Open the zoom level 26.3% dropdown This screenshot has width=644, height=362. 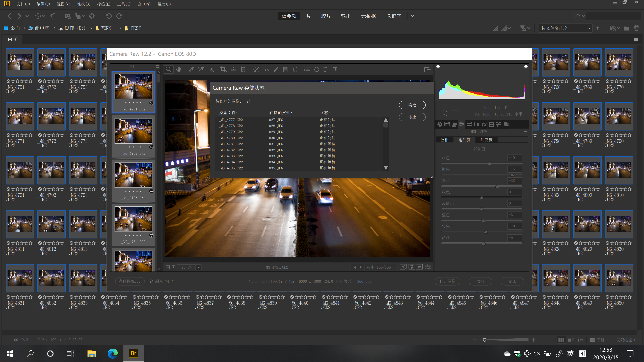click(199, 267)
